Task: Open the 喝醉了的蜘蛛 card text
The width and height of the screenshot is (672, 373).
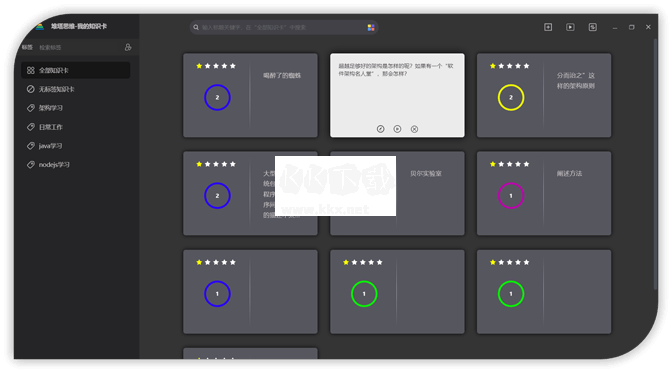Action: (x=282, y=75)
